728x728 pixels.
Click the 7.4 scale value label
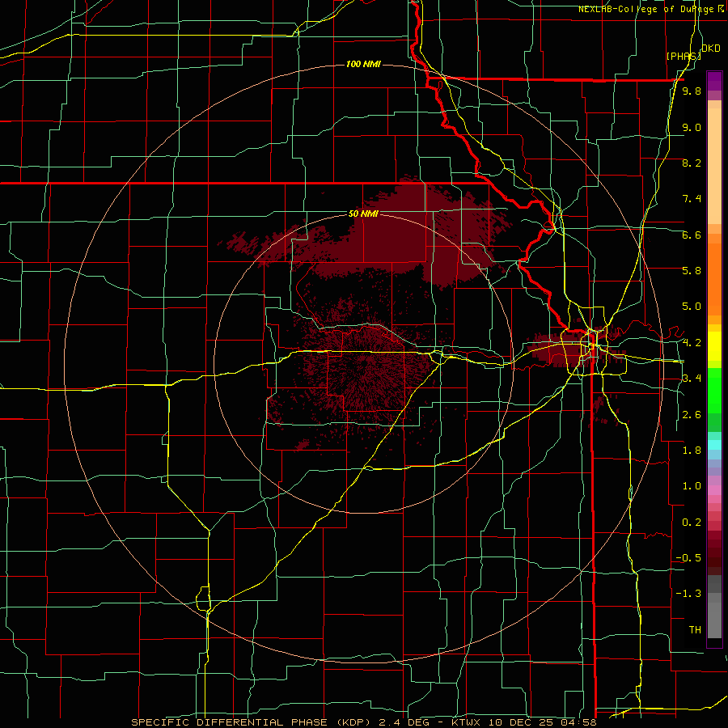point(692,199)
